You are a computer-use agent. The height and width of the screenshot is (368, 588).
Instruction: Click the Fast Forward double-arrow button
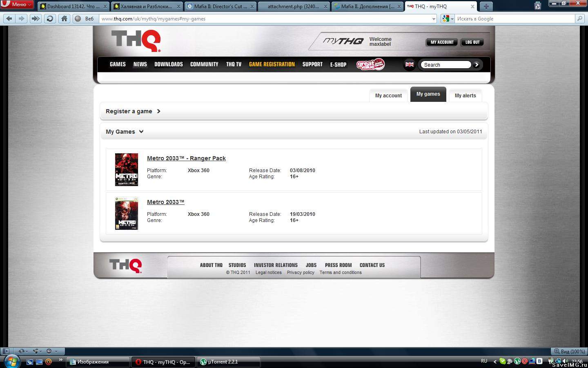pos(36,18)
